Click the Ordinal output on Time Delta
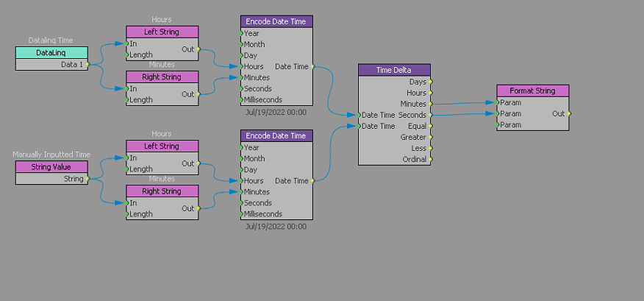Screen dimensions: 644x301 pos(430,159)
